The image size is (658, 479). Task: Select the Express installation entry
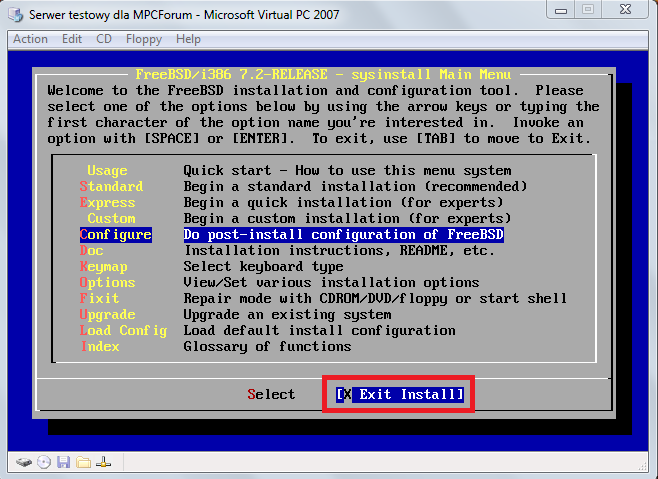click(107, 202)
